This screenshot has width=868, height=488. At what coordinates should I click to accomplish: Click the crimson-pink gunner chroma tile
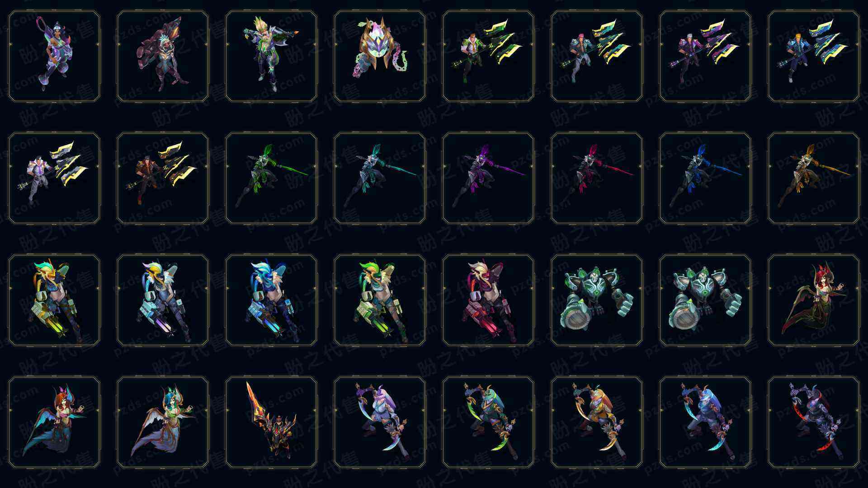point(488,300)
